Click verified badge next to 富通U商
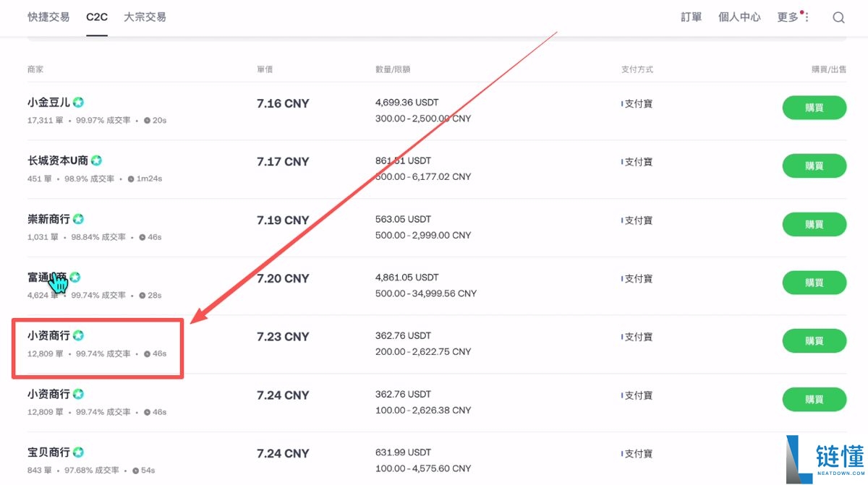 [75, 277]
